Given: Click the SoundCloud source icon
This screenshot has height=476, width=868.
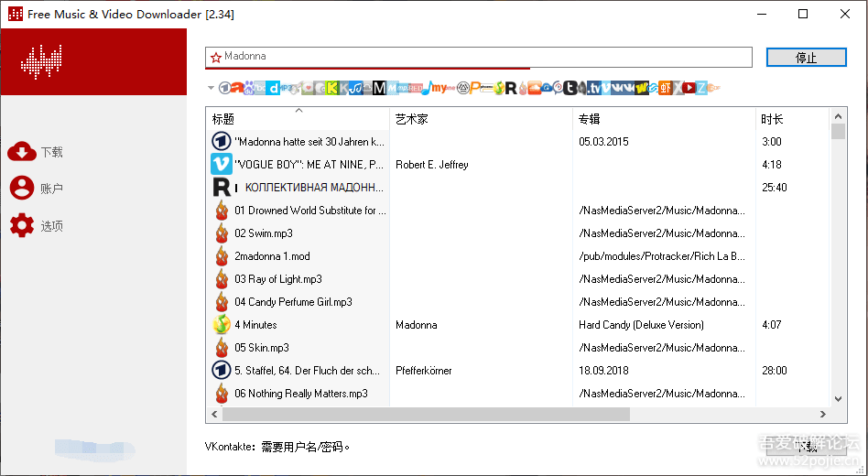Looking at the screenshot, I should coord(535,88).
